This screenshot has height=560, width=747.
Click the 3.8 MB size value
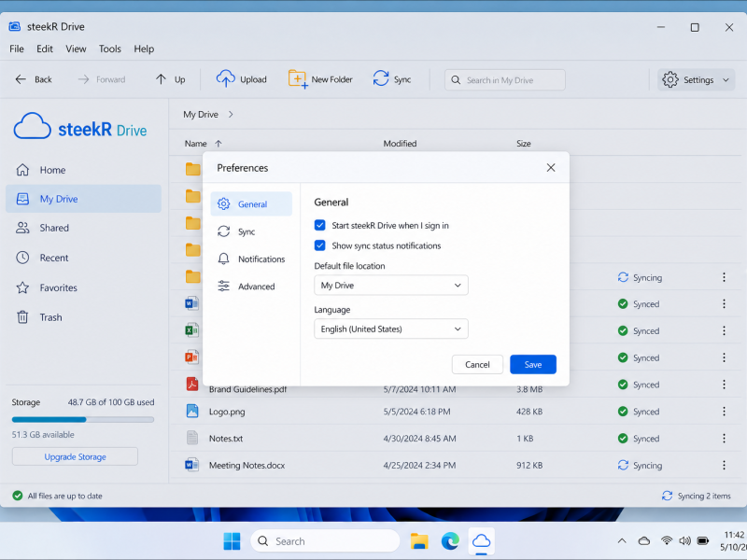coord(529,389)
